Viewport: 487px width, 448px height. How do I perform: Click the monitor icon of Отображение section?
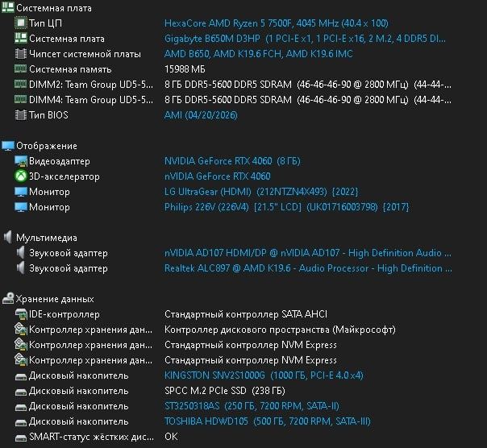[x=8, y=146]
